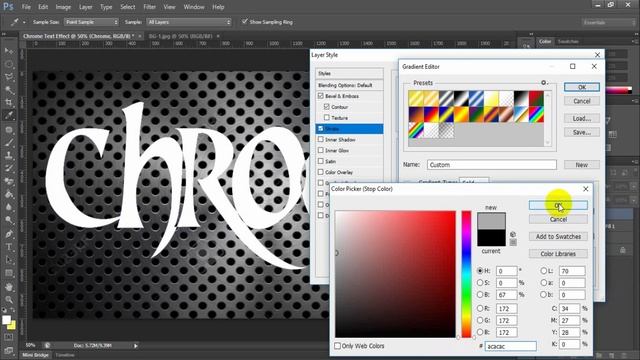The image size is (640, 360).
Task: Select the Magic Wand tool
Action: coord(9,90)
